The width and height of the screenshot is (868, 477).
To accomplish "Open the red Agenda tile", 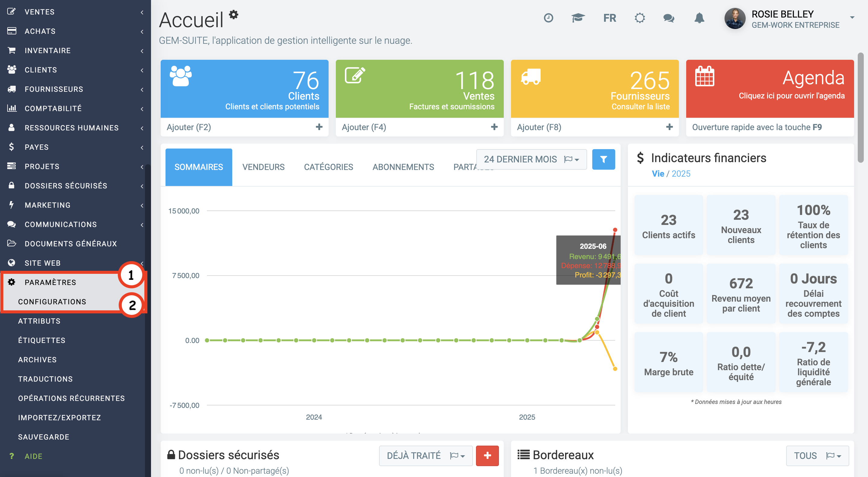I will click(770, 88).
